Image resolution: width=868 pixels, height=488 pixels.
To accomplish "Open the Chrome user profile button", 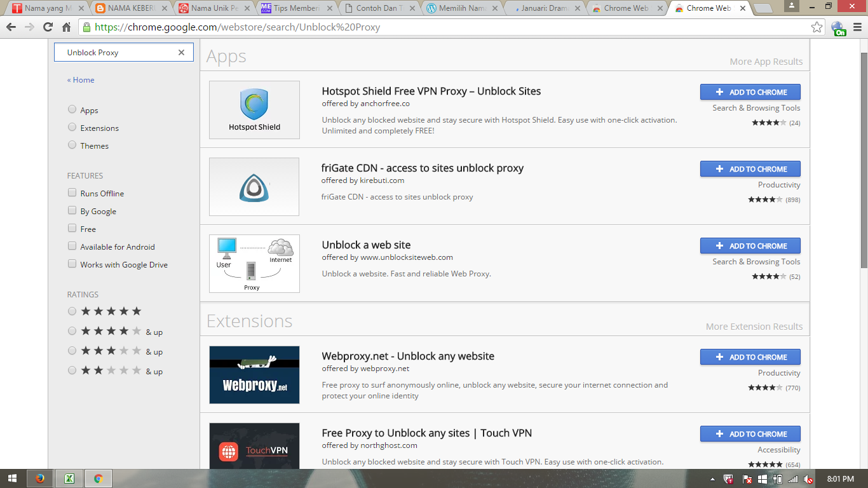I will (x=792, y=6).
